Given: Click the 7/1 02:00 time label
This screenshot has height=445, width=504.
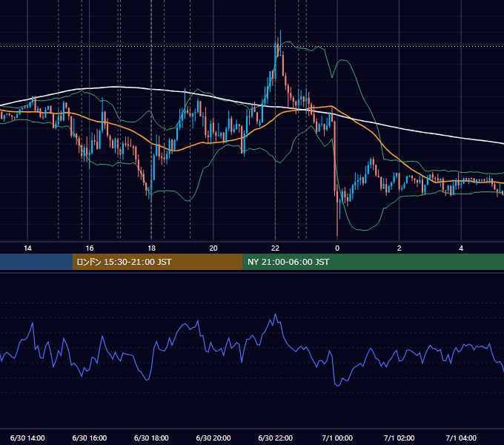Looking at the screenshot, I should 399,438.
